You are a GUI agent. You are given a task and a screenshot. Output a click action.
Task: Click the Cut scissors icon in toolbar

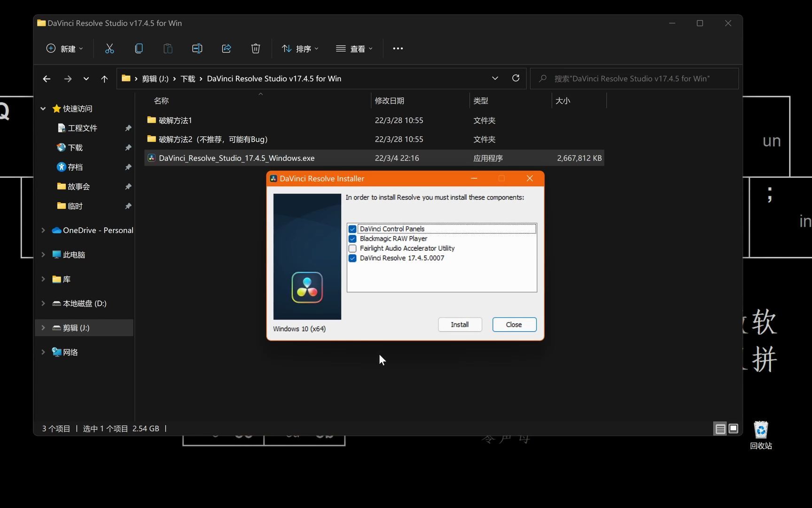(109, 48)
